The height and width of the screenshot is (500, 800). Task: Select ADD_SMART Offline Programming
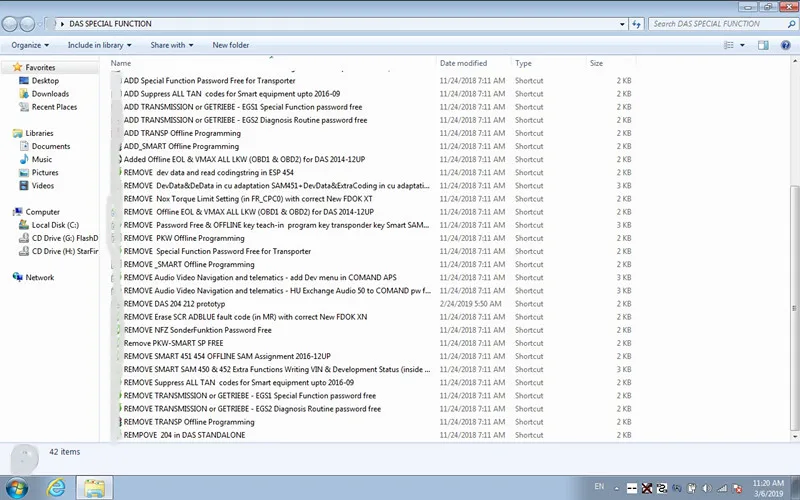pyautogui.click(x=181, y=146)
